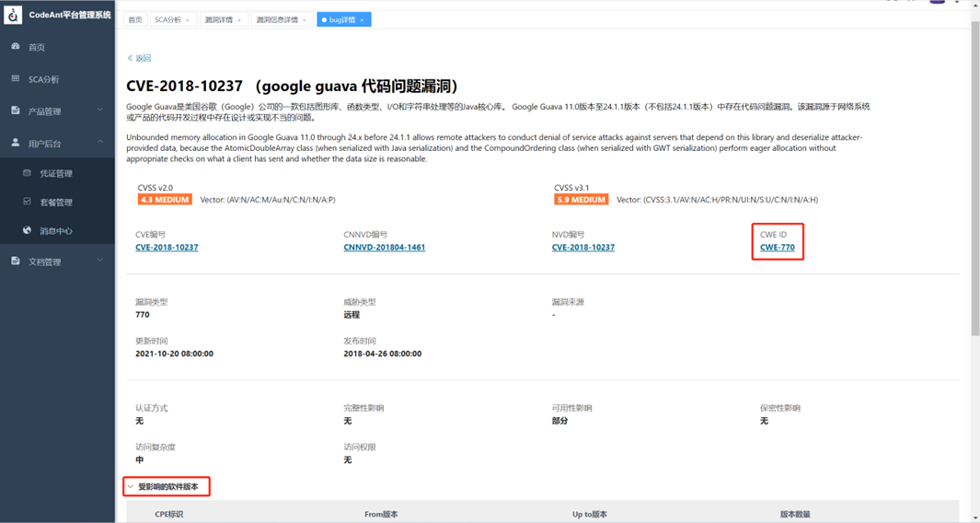Click the Up to版本 column header
980x523 pixels.
click(x=590, y=514)
